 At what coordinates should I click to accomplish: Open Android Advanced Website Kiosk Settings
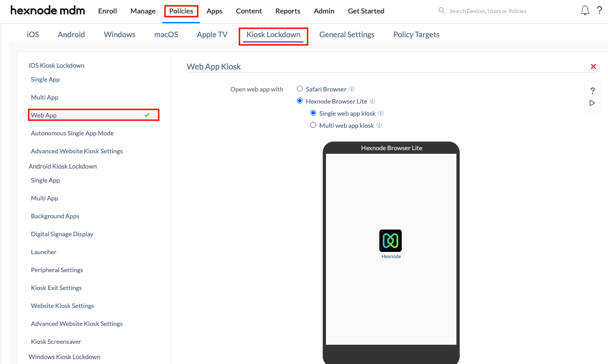click(77, 324)
